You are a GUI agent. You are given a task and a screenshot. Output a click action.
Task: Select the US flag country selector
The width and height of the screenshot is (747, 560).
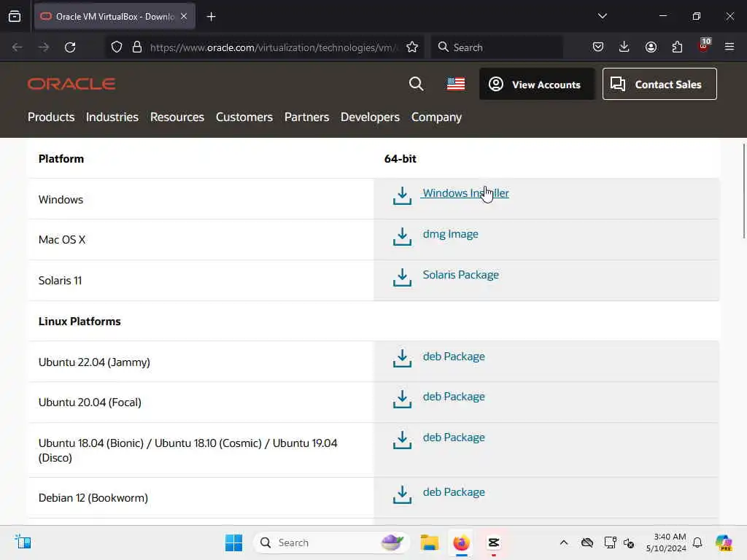456,85
